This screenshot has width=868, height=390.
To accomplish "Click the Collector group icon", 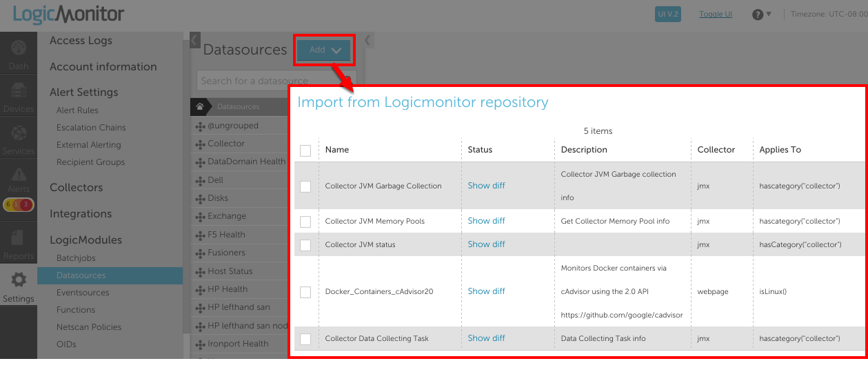I will [201, 144].
